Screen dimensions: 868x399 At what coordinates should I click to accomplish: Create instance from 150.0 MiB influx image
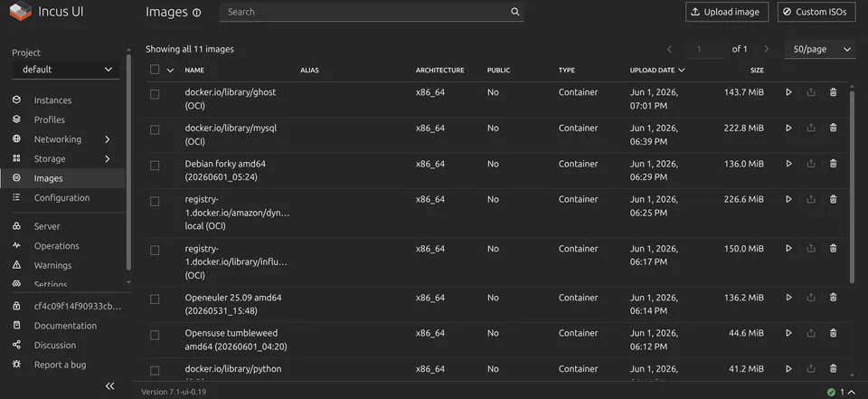pyautogui.click(x=788, y=248)
